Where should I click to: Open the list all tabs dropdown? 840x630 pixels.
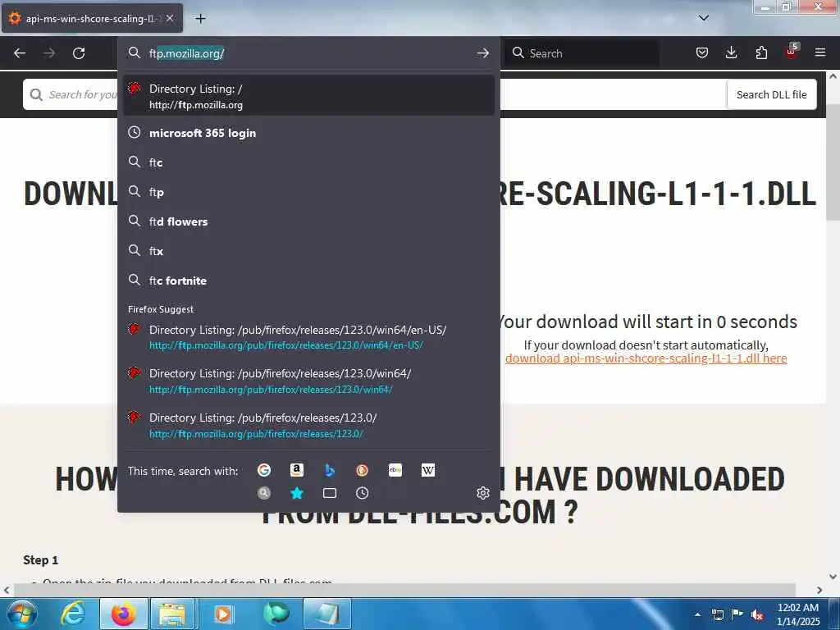click(x=704, y=18)
